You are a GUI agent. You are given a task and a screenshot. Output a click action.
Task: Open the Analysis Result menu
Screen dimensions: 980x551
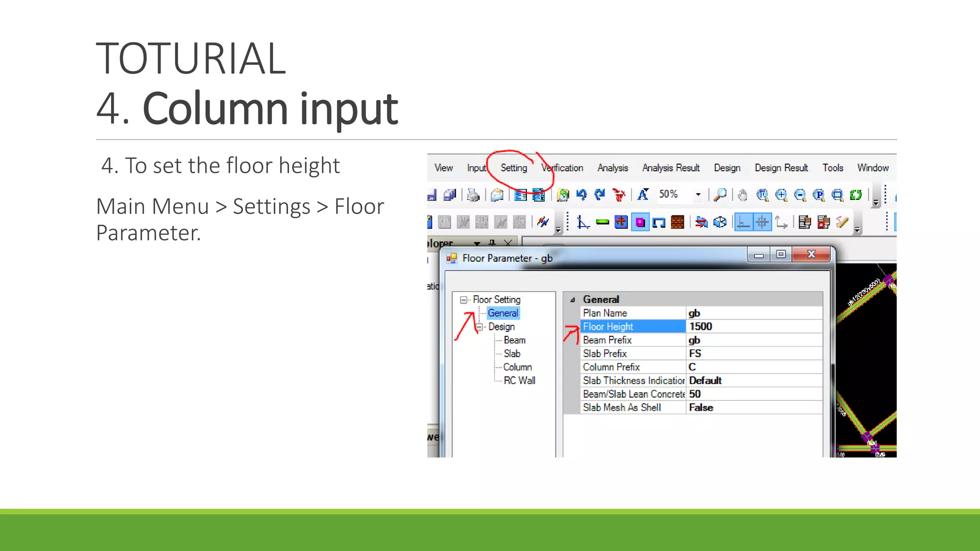[x=670, y=168]
